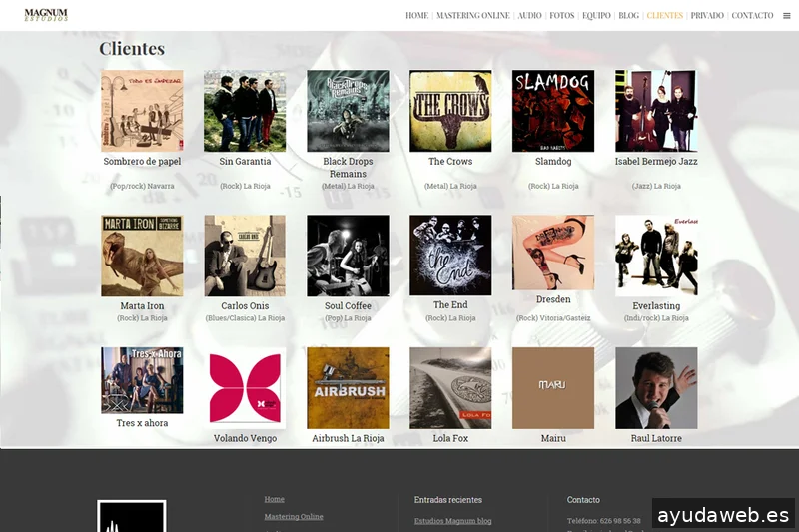Click the Tres x ahora title

pyautogui.click(x=142, y=423)
